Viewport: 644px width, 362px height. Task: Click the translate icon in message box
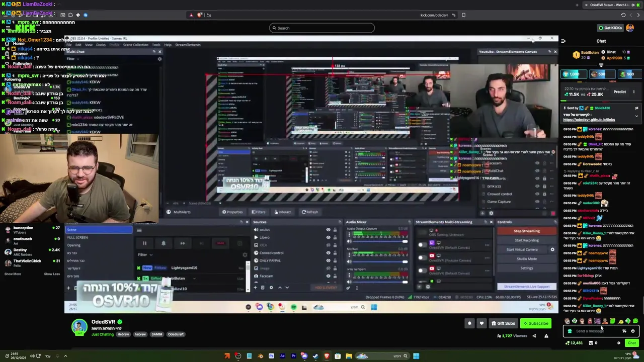624,331
